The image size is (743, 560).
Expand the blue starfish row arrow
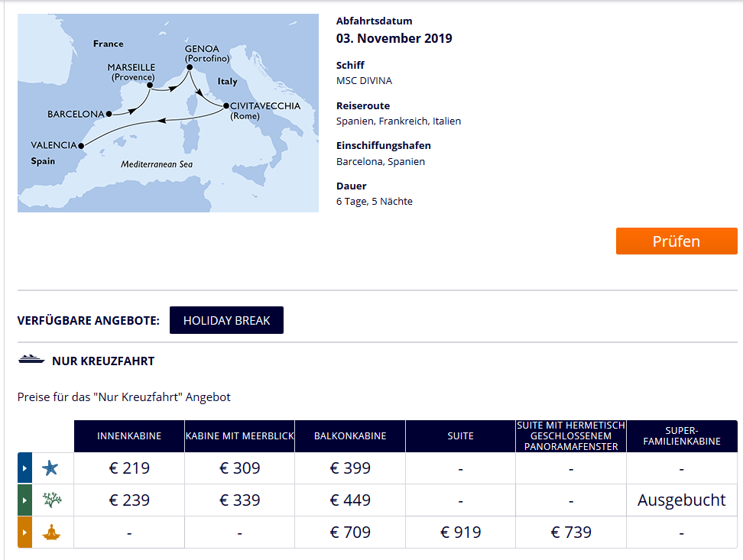[24, 468]
